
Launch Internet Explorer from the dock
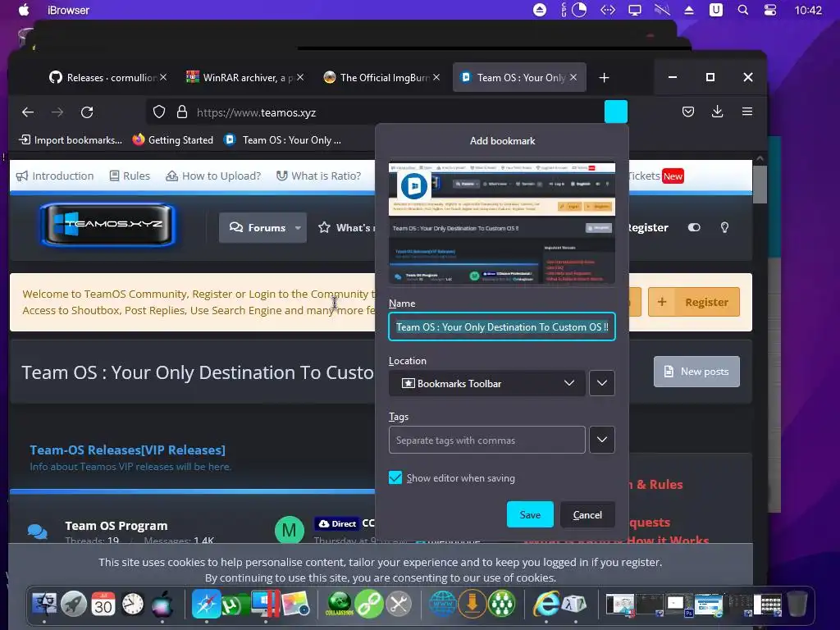546,604
